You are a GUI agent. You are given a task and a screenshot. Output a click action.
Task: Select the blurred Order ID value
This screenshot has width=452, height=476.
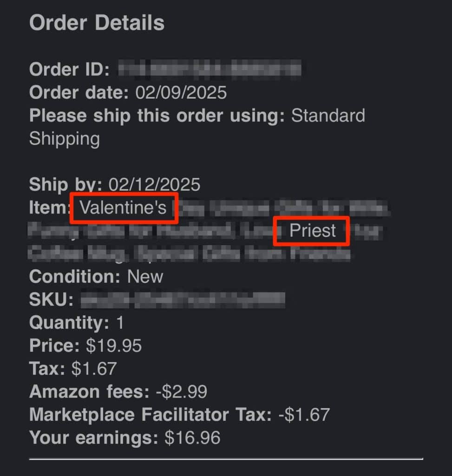coord(209,70)
